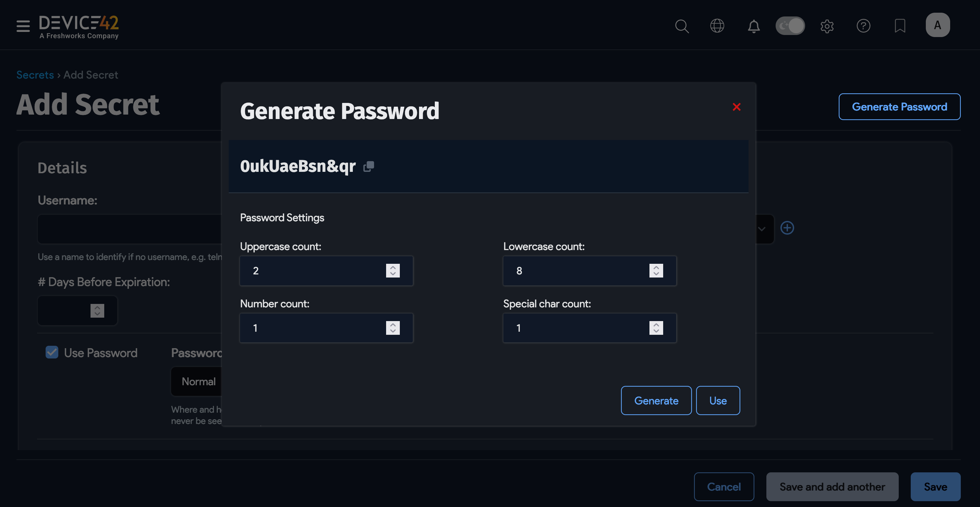Uncheck the Use Password checkbox
Viewport: 980px width, 507px height.
tap(52, 352)
